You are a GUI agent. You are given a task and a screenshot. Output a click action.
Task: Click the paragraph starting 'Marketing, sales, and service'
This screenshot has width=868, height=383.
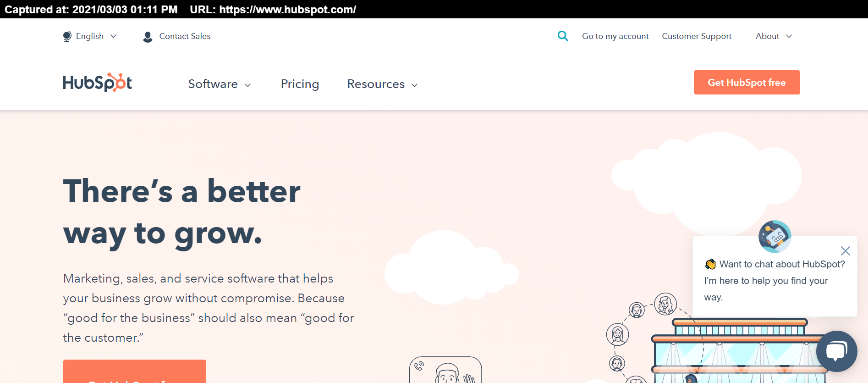point(209,308)
